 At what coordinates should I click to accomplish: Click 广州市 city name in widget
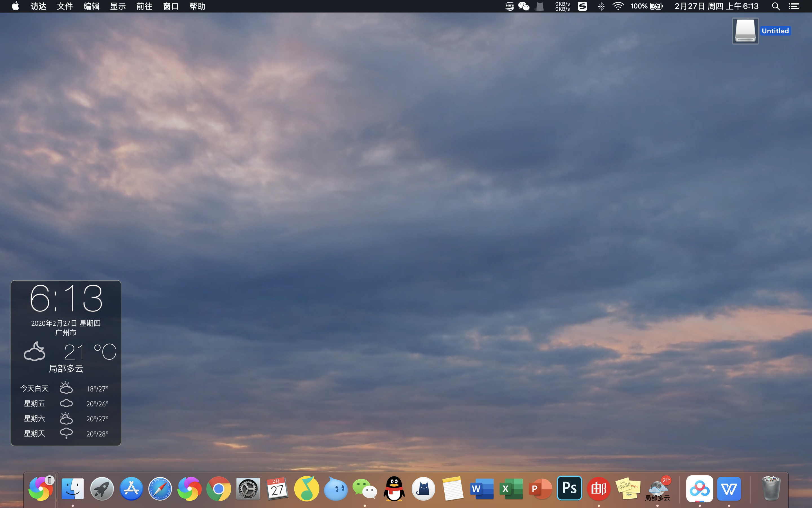(66, 333)
